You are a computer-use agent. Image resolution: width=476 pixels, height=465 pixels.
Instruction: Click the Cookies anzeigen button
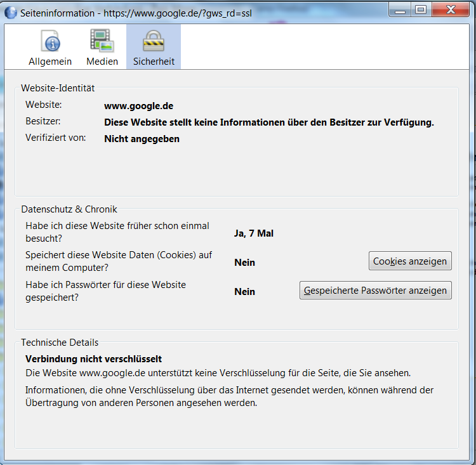pos(410,261)
